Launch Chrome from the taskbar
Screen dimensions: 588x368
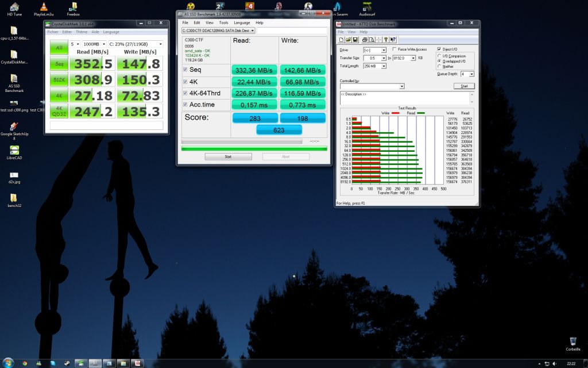pos(25,363)
